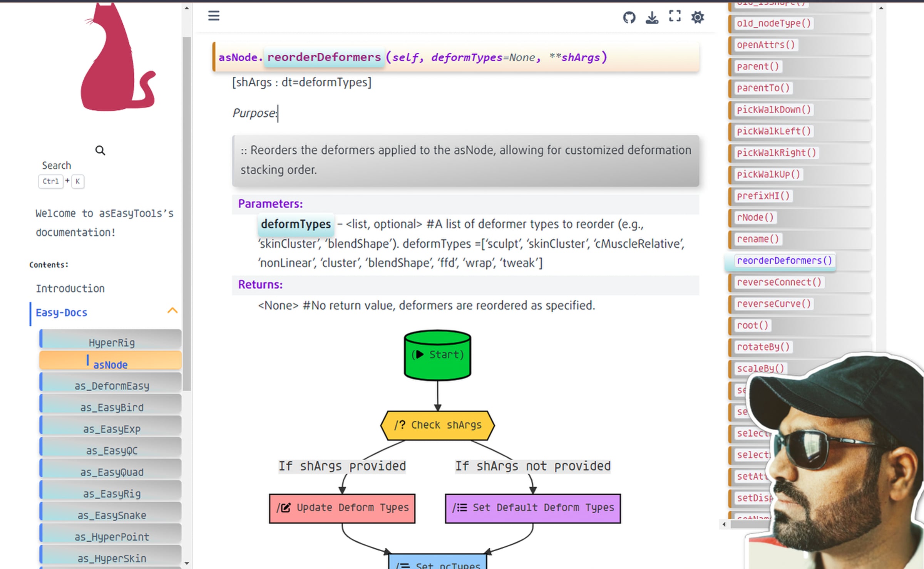
Task: Jump to reverseConnect() method
Action: click(x=779, y=282)
